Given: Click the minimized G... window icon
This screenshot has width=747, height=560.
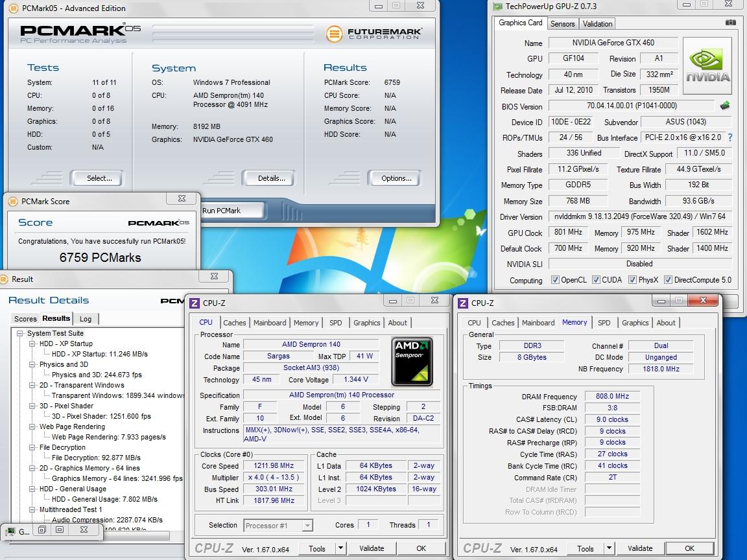Looking at the screenshot, I should coord(10,531).
